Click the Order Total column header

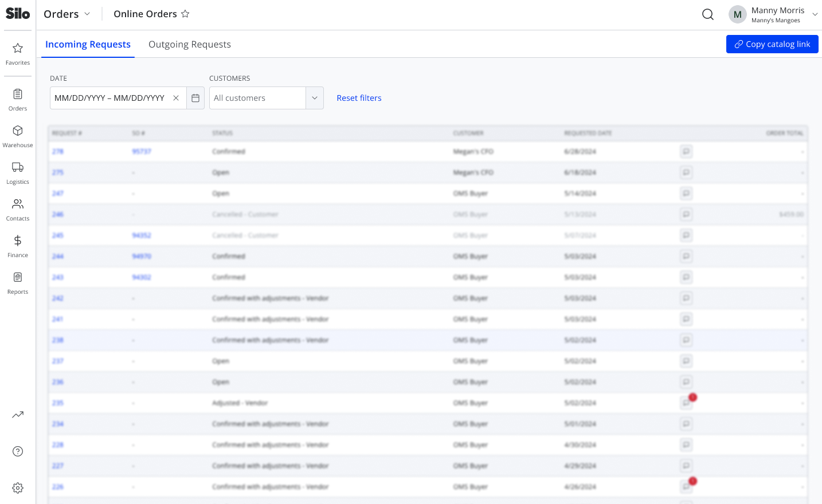coord(785,133)
